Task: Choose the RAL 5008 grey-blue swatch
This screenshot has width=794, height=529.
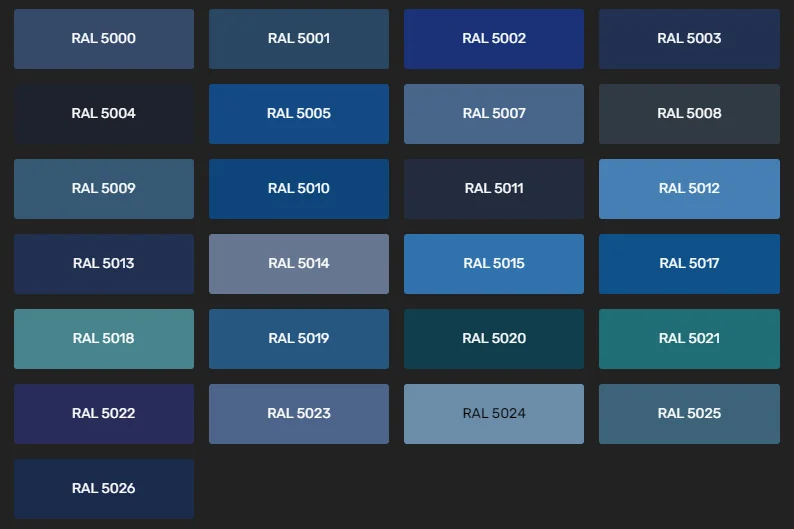Action: point(689,114)
